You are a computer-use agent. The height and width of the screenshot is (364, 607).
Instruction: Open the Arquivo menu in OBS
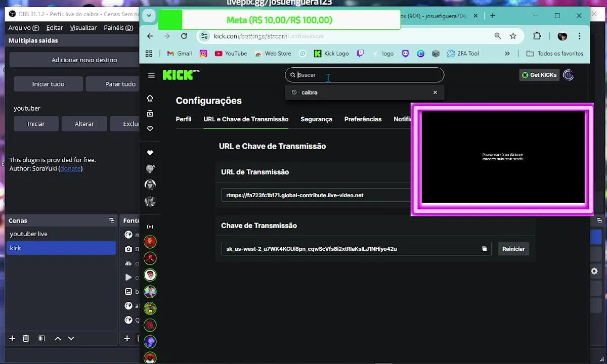pos(24,28)
